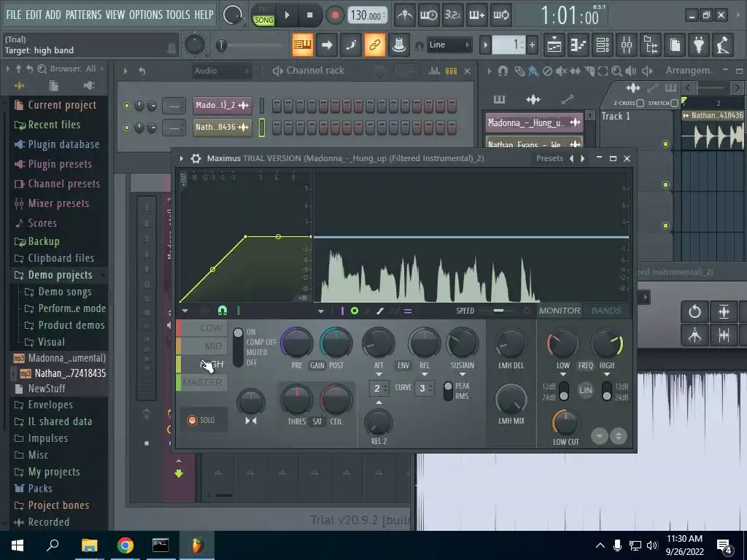Click the band state ON/COMP OFF switch
Screen dimensions: 747x560
point(238,347)
